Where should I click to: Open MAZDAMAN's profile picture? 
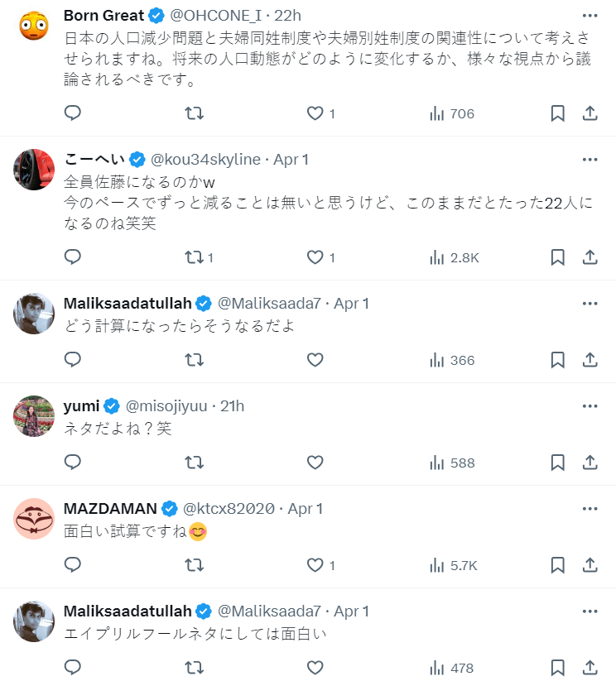tap(34, 519)
